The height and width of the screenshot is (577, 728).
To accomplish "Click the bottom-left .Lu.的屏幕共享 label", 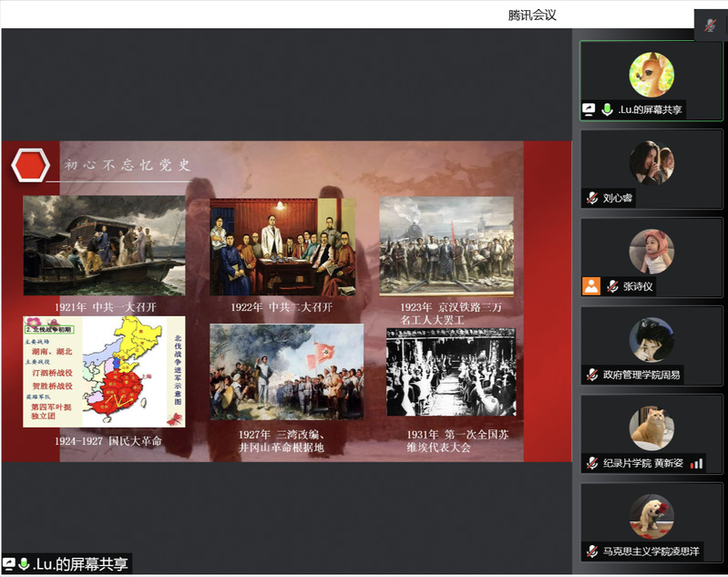I will pyautogui.click(x=75, y=565).
